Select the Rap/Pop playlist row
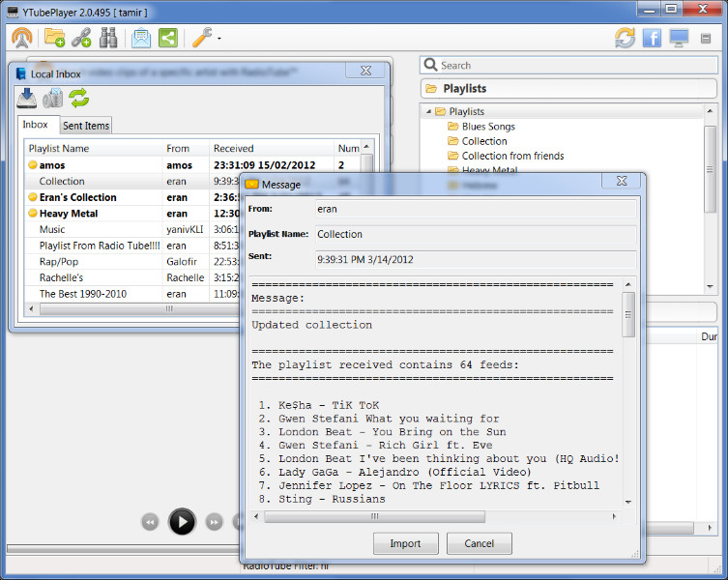This screenshot has width=728, height=580. tap(59, 262)
